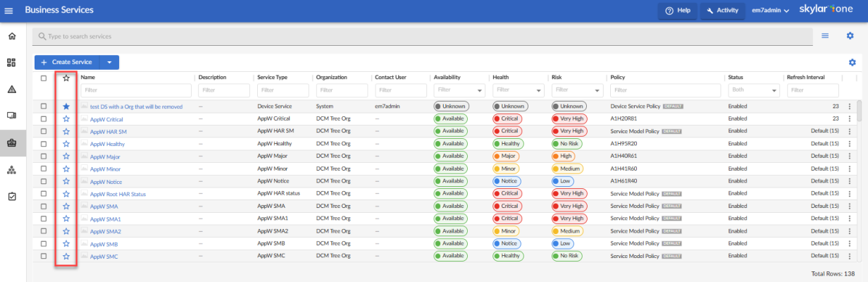Open the Devices sidebar icon
Image resolution: width=868 pixels, height=282 pixels.
coord(11,116)
